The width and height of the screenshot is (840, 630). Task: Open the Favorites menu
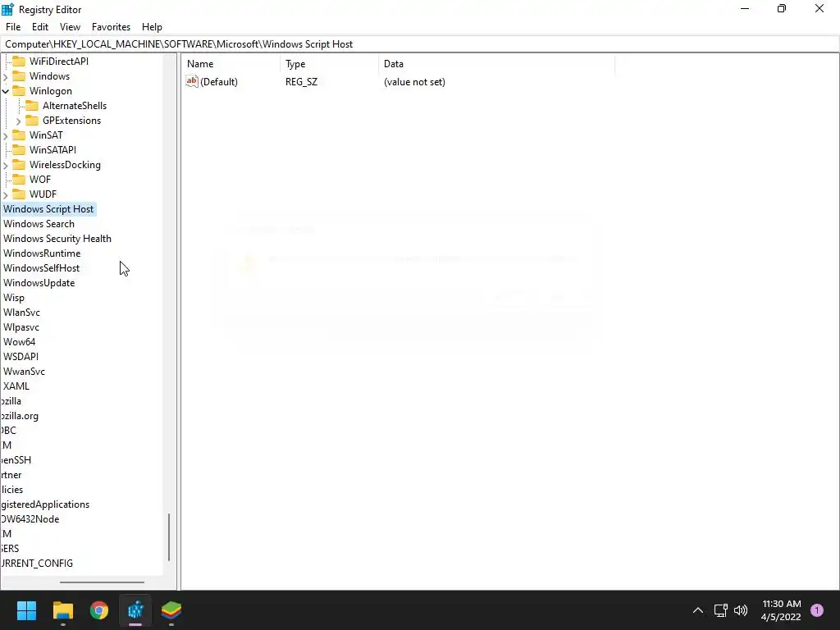tap(111, 27)
